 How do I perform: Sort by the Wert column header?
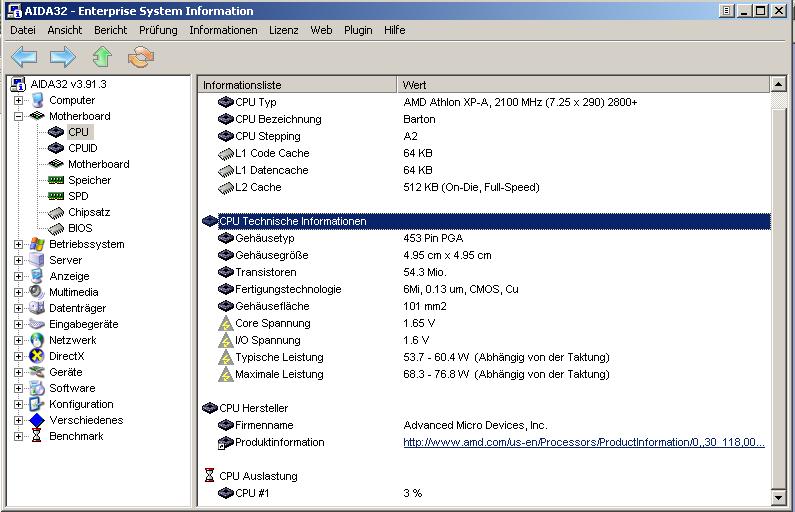pos(583,85)
